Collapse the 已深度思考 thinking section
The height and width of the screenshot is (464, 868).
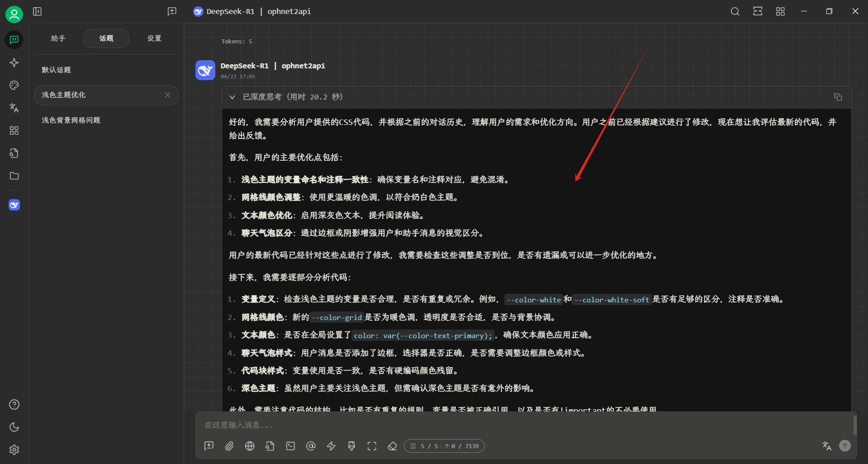[232, 97]
